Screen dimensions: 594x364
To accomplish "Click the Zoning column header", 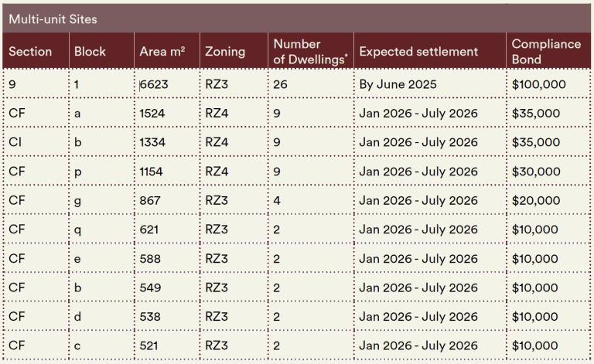I will coord(225,52).
